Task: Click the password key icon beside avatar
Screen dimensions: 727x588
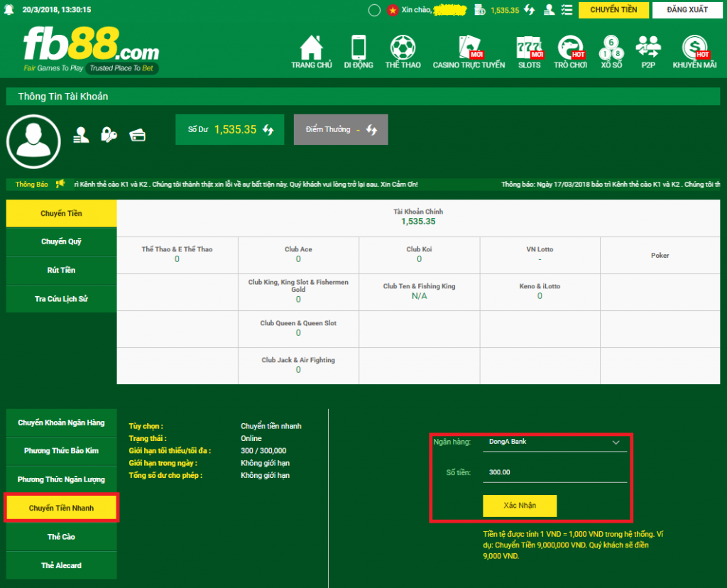Action: [x=109, y=135]
